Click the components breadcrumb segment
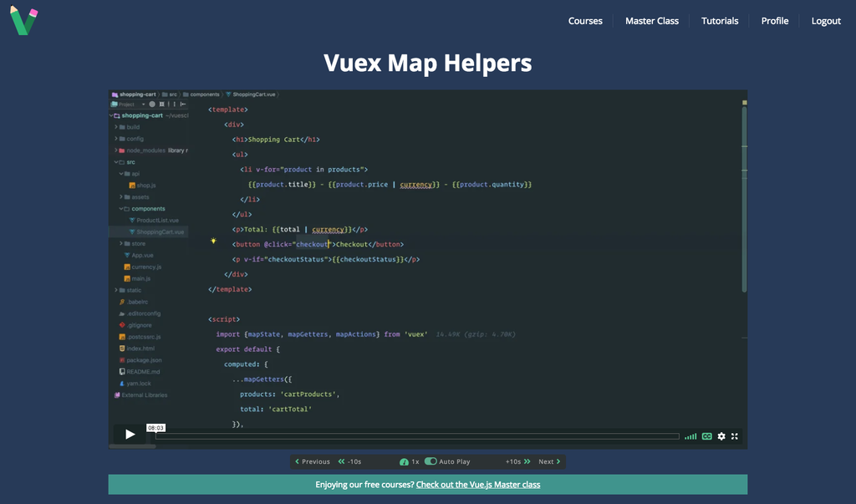Viewport: 856px width, 504px height. coord(201,94)
